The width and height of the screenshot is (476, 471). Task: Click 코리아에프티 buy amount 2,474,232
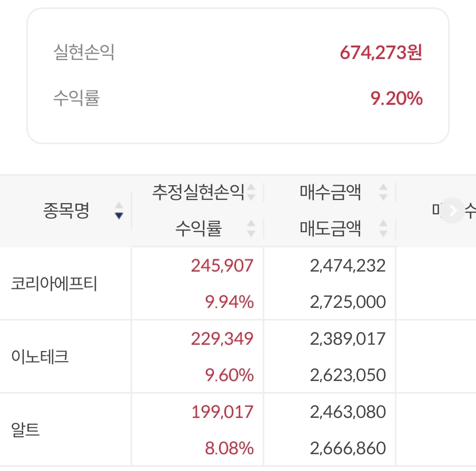pos(348,265)
